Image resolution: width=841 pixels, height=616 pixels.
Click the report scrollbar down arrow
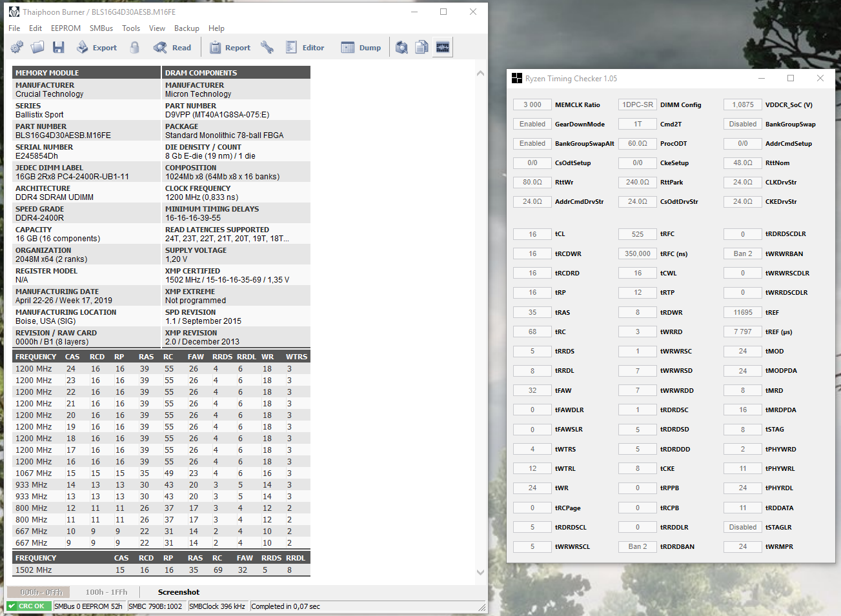480,572
